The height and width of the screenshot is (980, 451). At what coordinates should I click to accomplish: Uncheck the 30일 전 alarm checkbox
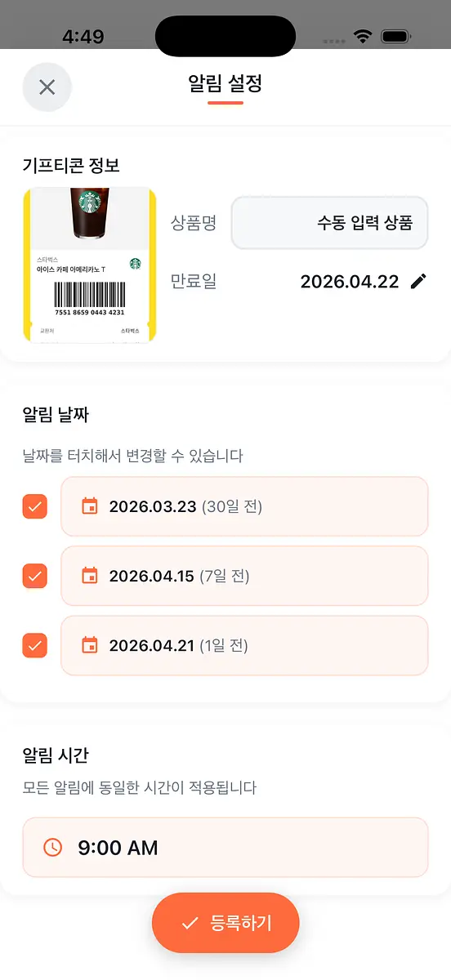(35, 506)
